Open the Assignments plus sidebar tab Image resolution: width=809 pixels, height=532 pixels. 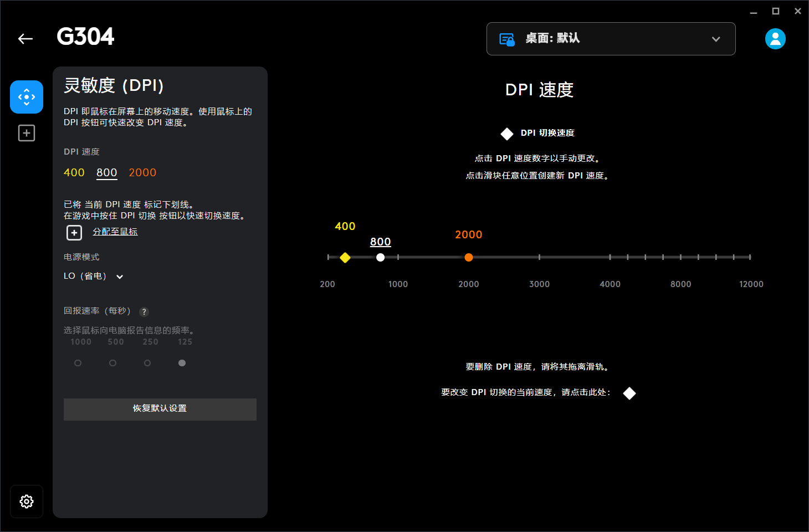coord(27,133)
